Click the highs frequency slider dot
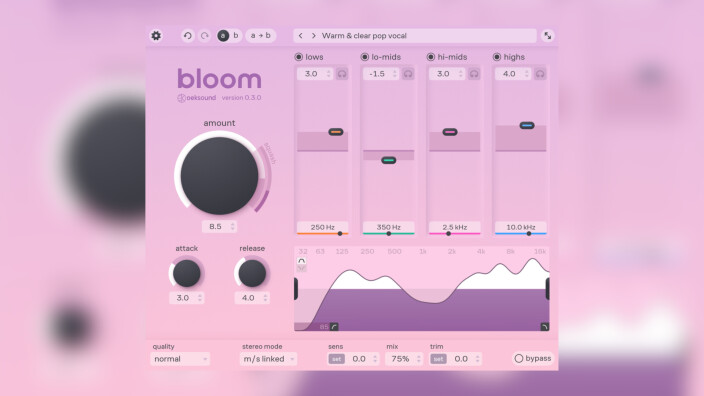Image resolution: width=704 pixels, height=396 pixels. coord(529,233)
